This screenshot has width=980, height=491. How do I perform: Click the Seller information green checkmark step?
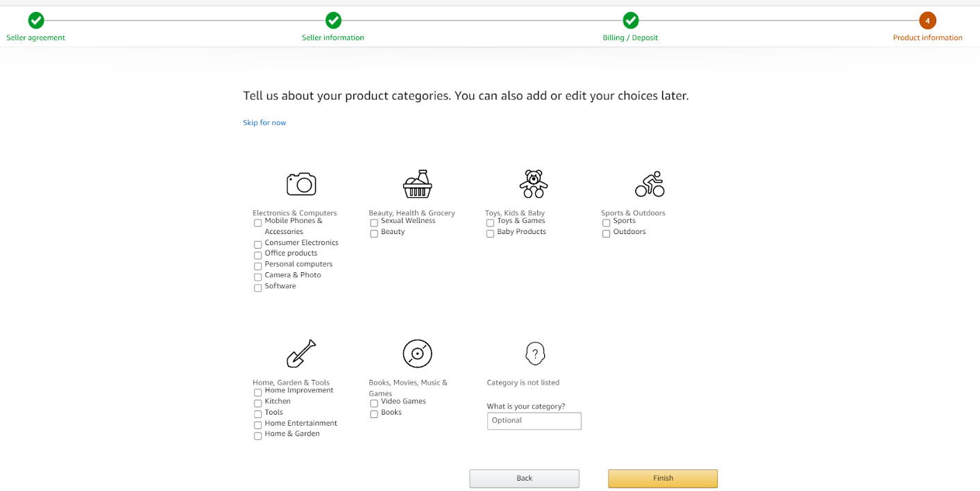coord(333,21)
